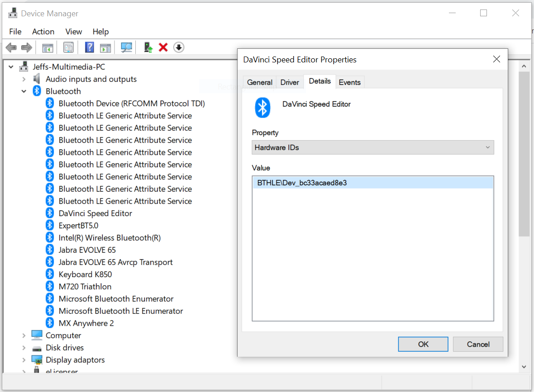The height and width of the screenshot is (392, 534).
Task: Click the Properties sheet toolbar icon
Action: pyautogui.click(x=68, y=47)
